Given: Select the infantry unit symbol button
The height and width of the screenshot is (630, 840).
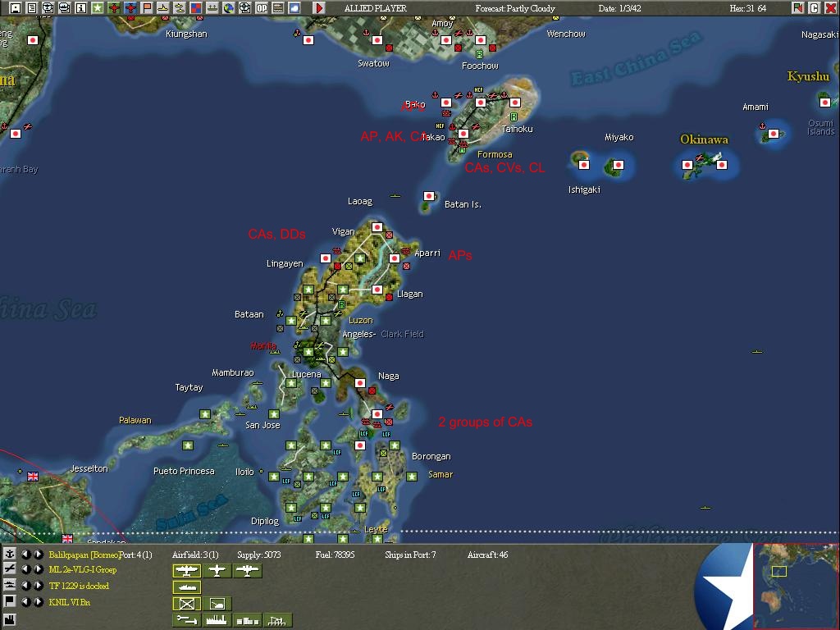Looking at the screenshot, I should click(186, 604).
